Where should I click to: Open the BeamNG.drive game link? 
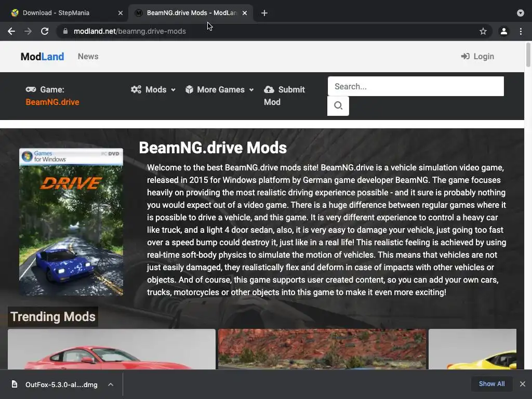point(52,102)
